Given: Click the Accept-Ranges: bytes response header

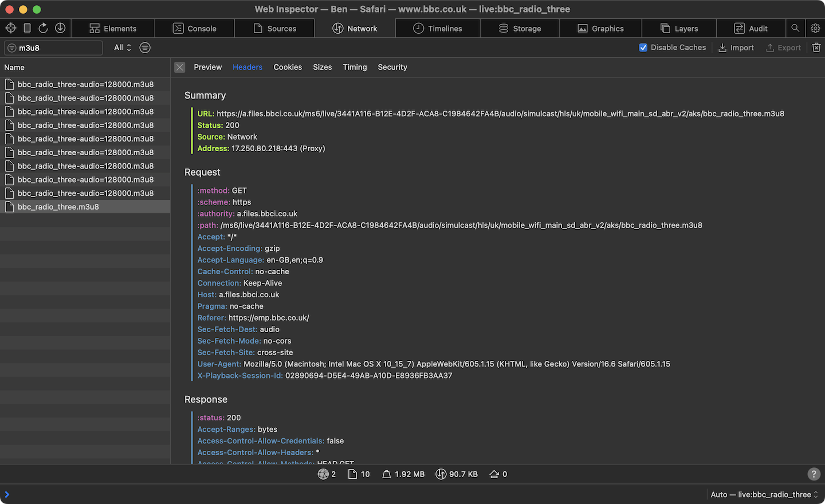Looking at the screenshot, I should [x=237, y=430].
